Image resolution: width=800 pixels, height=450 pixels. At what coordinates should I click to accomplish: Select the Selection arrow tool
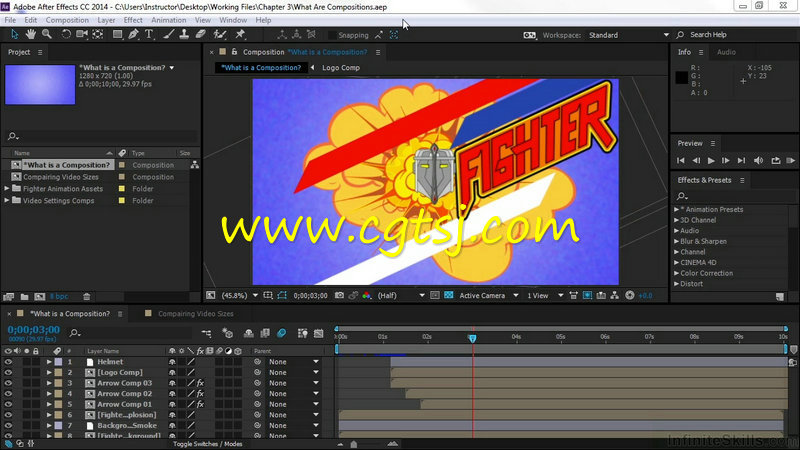[14, 34]
